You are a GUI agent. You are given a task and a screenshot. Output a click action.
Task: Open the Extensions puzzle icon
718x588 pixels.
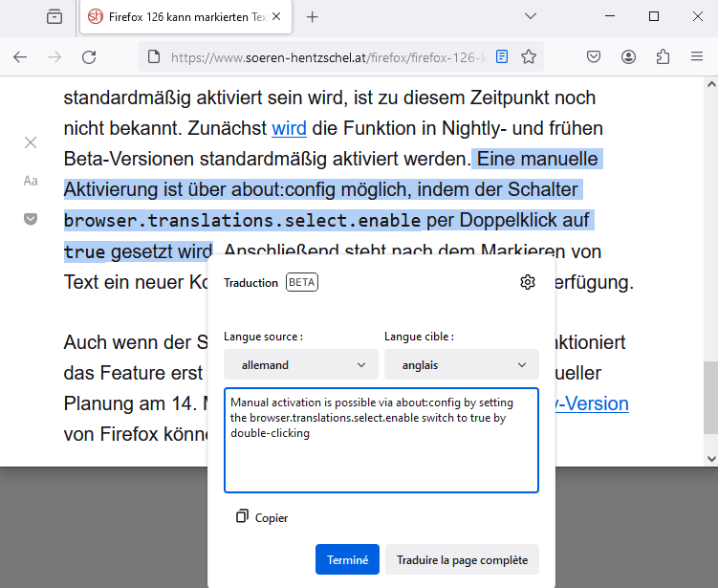663,56
